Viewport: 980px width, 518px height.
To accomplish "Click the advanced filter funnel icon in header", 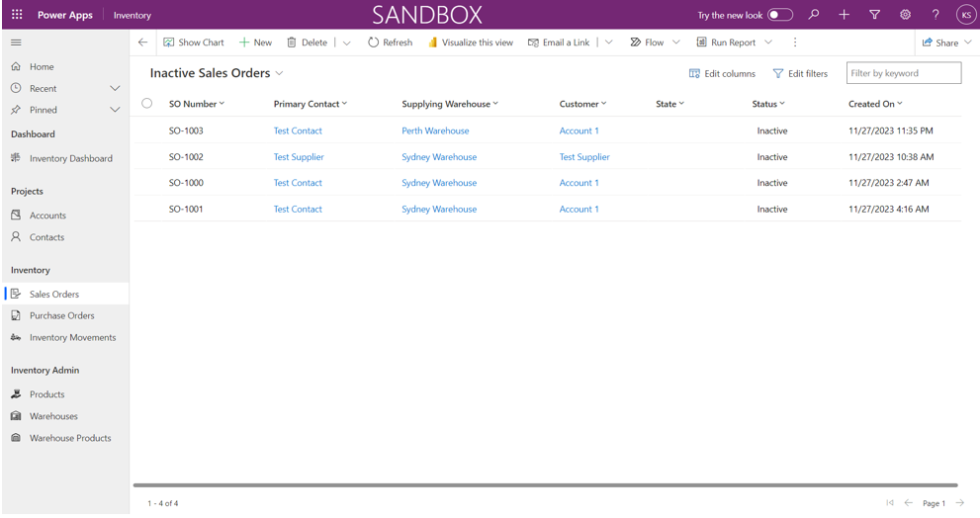I will tap(874, 15).
